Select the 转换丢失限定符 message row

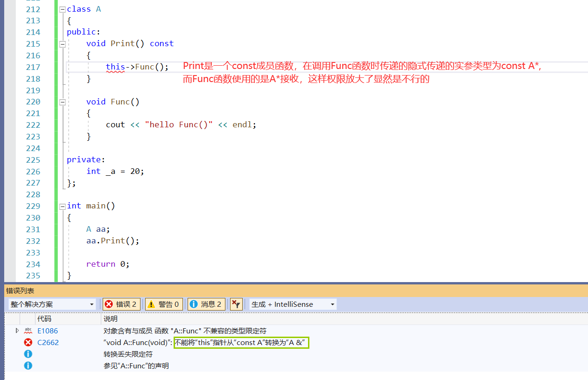click(128, 354)
